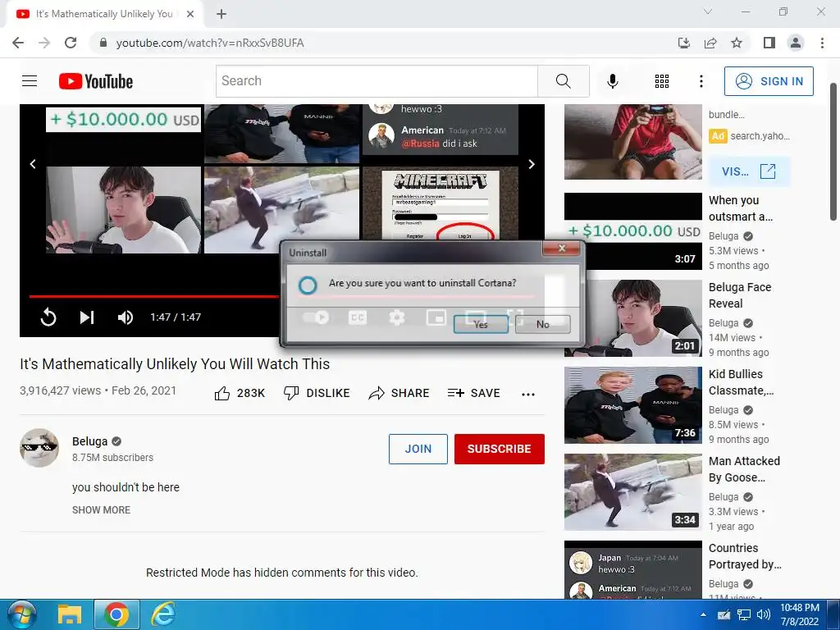The image size is (840, 630).
Task: Show hidden system tray icons arrow
Action: [703, 614]
